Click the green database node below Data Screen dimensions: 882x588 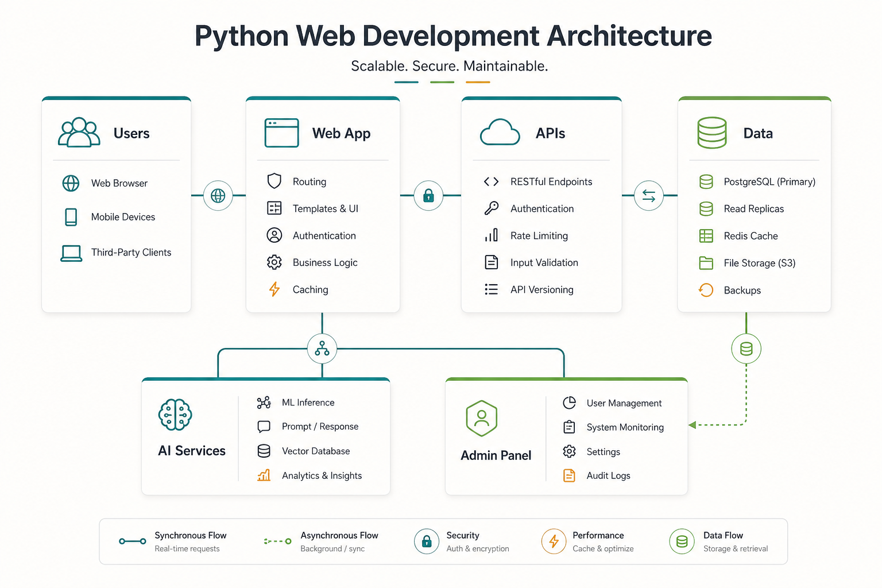point(746,349)
